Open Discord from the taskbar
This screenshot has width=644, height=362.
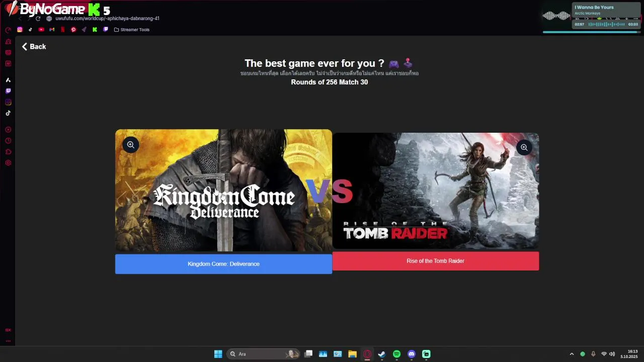coord(412,354)
